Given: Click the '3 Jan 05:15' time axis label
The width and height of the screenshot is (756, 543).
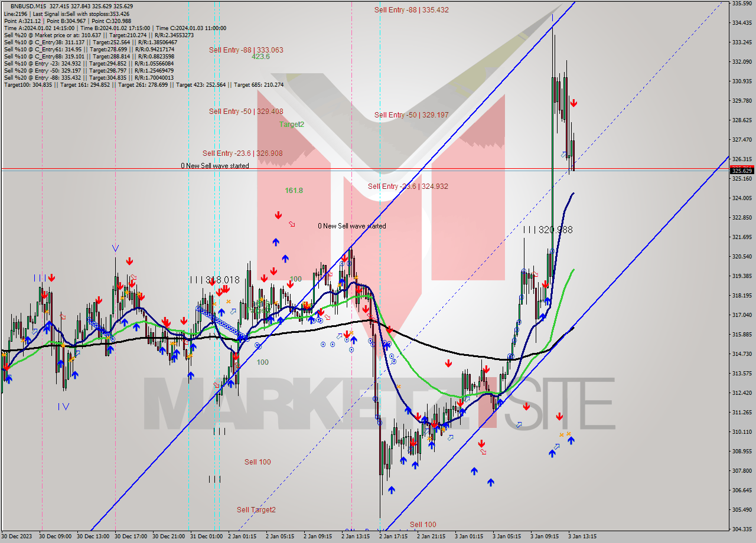Looking at the screenshot, I should [507, 537].
